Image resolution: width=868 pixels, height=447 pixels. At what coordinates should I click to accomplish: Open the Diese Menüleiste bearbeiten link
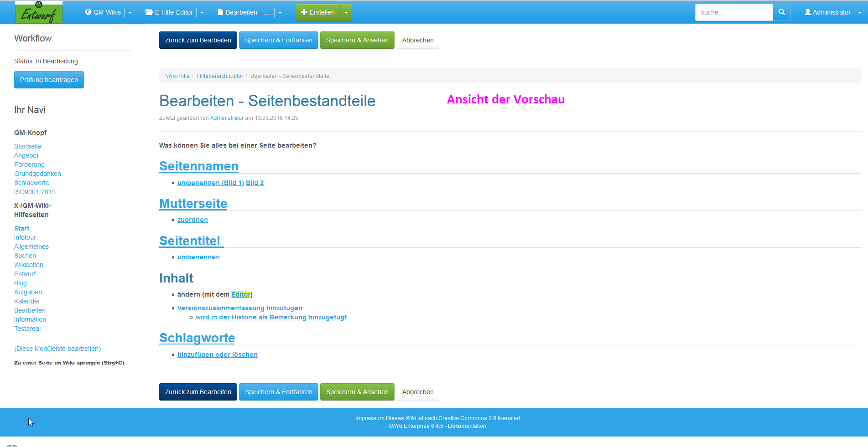click(57, 349)
